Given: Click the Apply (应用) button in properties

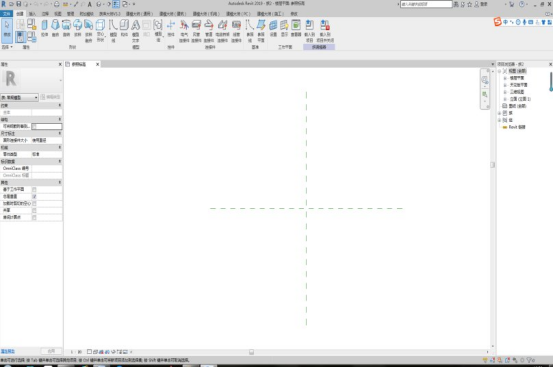Looking at the screenshot, I should [x=51, y=351].
